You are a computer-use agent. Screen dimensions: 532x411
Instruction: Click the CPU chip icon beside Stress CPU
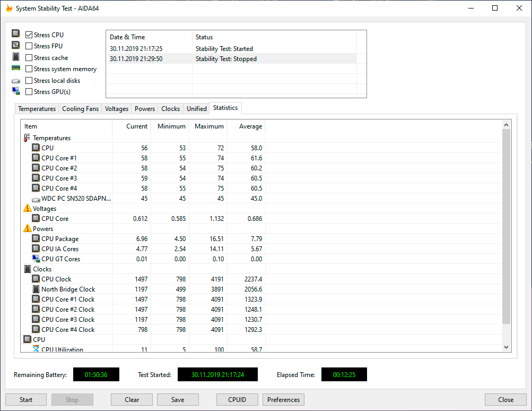click(15, 33)
